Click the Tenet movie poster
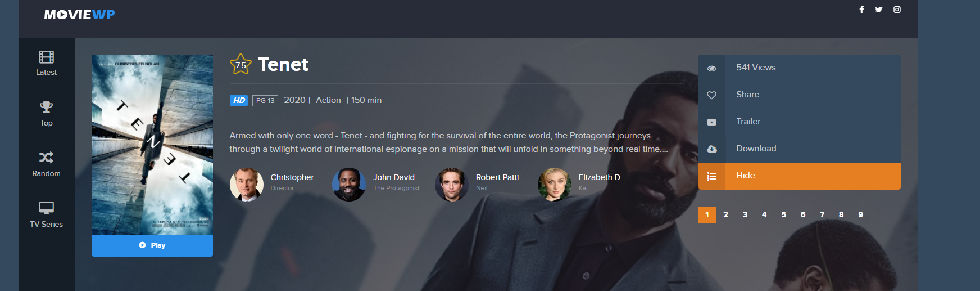Viewport: 980px width, 291px height. (152, 145)
